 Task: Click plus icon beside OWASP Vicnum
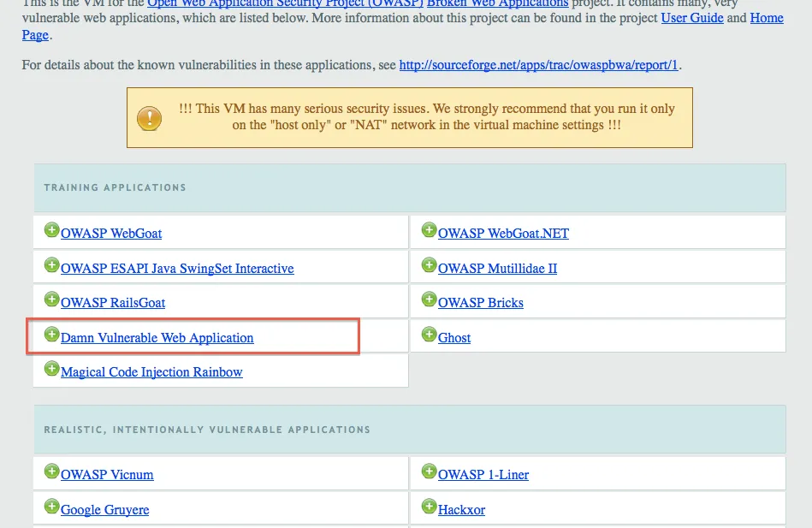point(51,473)
